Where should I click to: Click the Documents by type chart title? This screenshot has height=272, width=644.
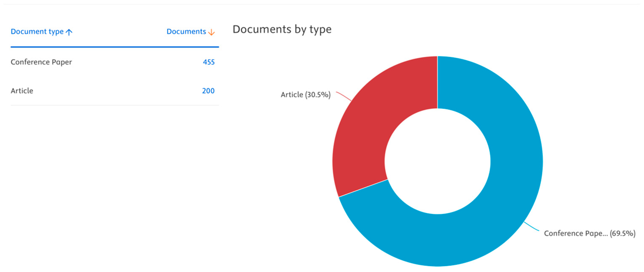click(282, 30)
